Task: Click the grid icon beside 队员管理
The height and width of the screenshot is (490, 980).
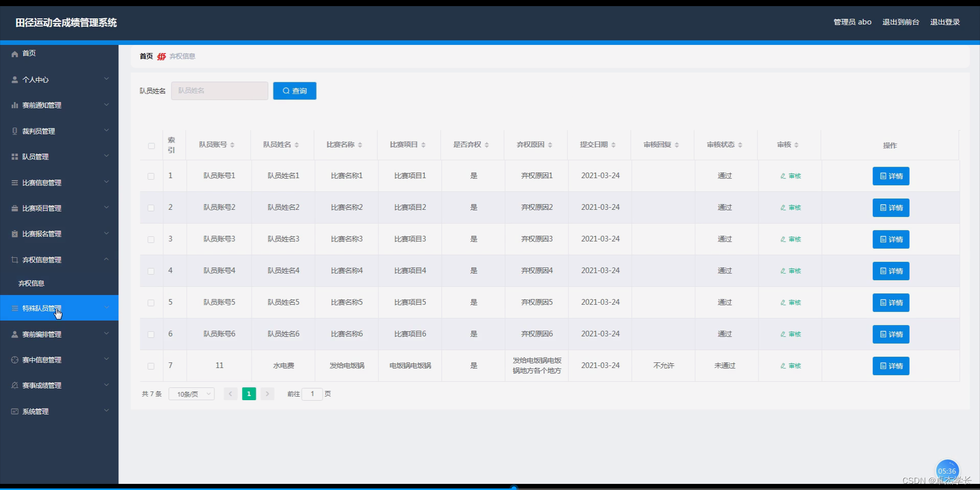Action: click(15, 157)
